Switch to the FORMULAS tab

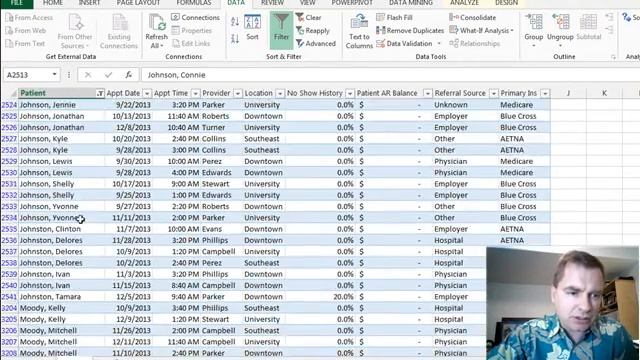(x=194, y=3)
